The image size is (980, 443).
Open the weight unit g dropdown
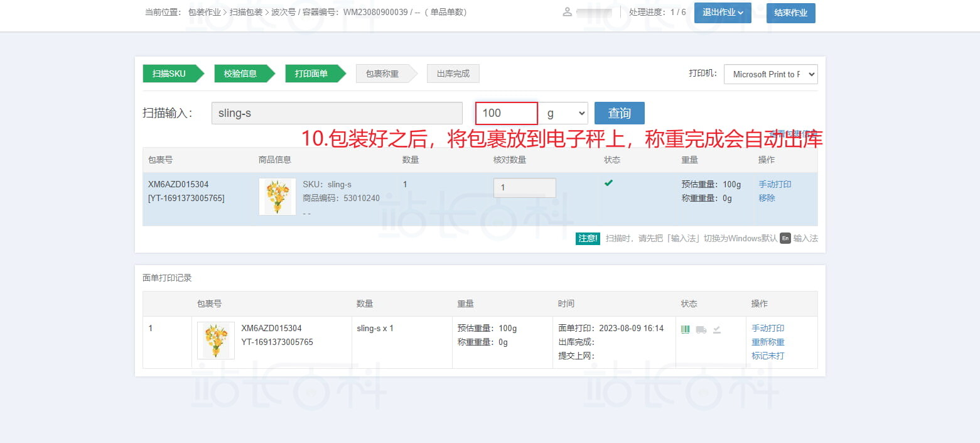point(564,113)
